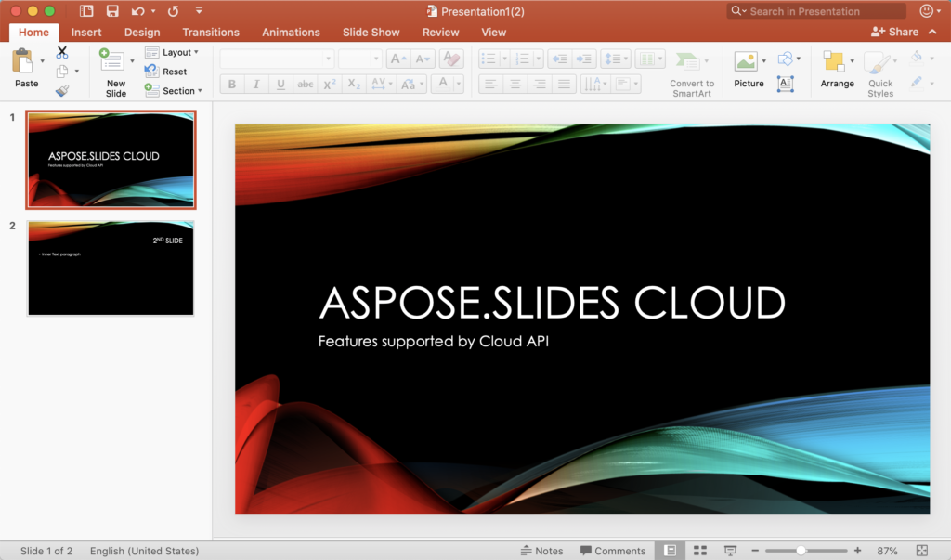Toggle underline formatting
951x560 pixels.
[x=280, y=84]
